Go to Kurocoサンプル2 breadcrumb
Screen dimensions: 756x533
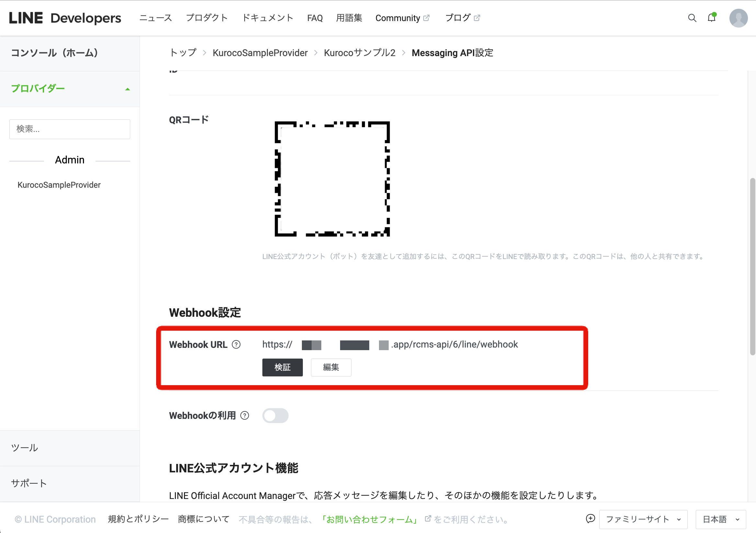(360, 53)
